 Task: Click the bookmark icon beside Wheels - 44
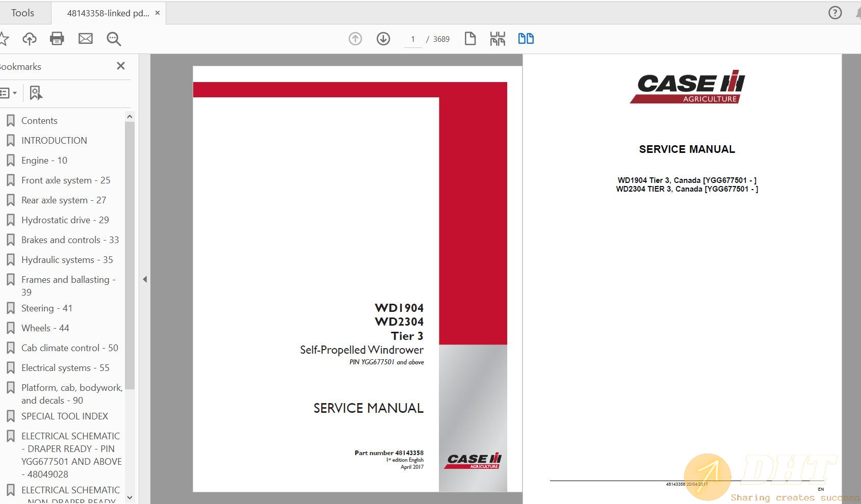click(10, 328)
